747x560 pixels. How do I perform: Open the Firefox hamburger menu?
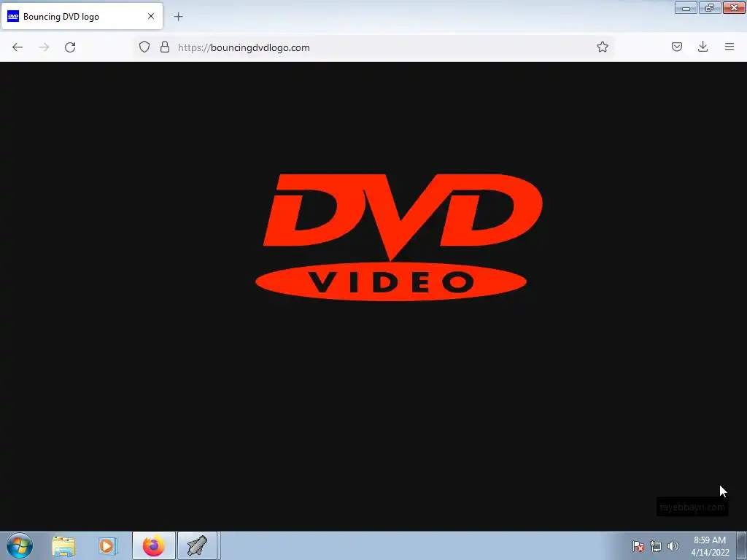tap(729, 47)
